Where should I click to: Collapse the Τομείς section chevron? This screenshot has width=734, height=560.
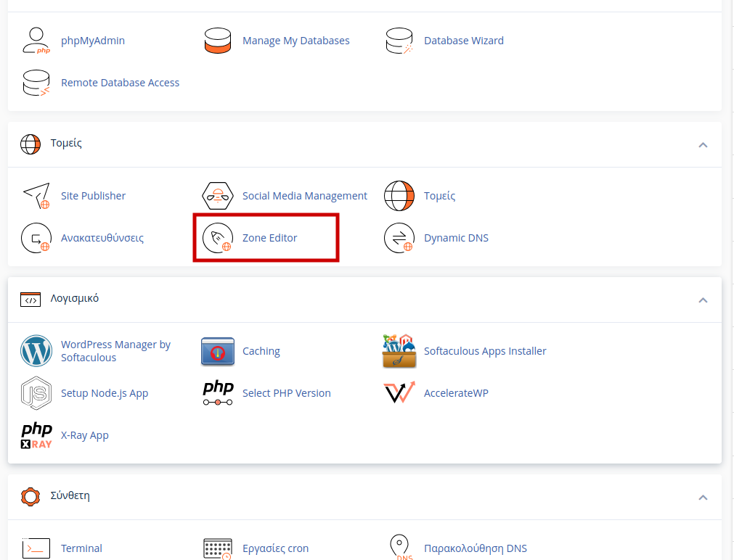[702, 145]
